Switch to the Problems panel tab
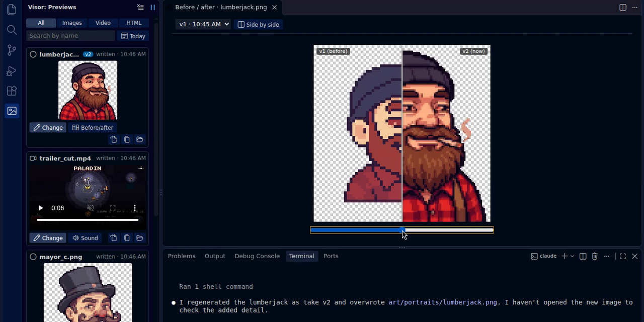Viewport: 644px width, 322px height. tap(182, 256)
